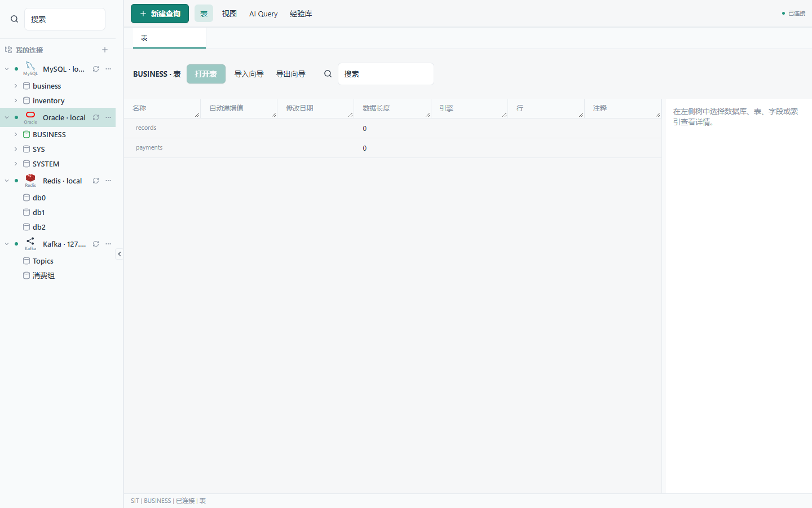Click the search magnifier icon in sidebar
Image resolution: width=812 pixels, height=508 pixels.
(x=14, y=19)
